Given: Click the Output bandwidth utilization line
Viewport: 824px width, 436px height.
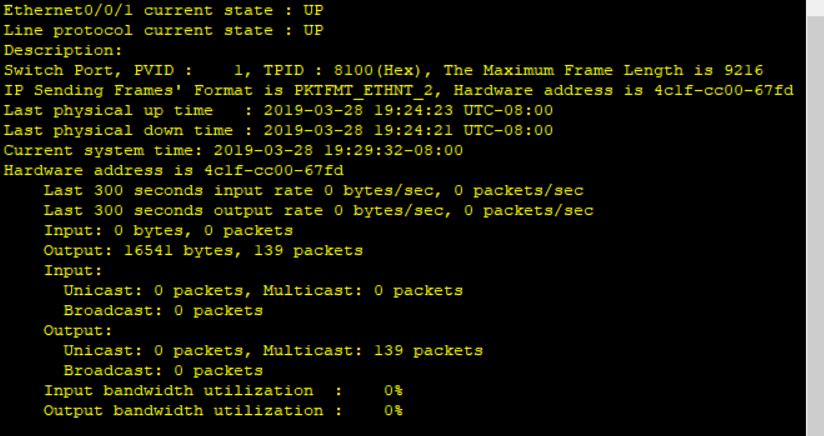Looking at the screenshot, I should tap(223, 411).
